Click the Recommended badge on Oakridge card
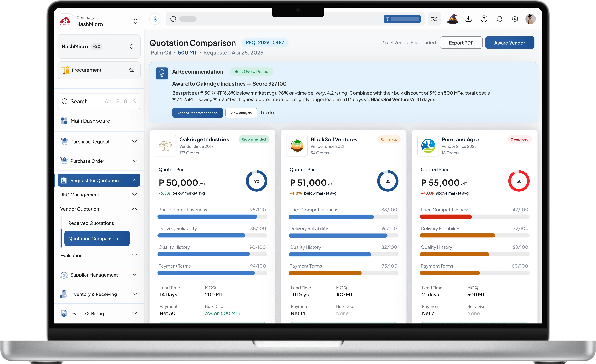This screenshot has height=364, width=596. [x=254, y=139]
